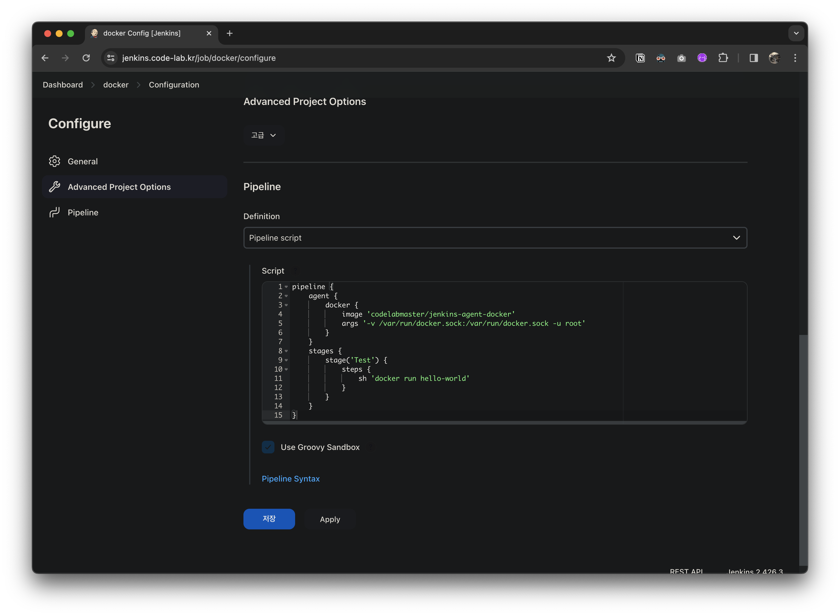
Task: Reload the page with refresh icon
Action: 86,58
